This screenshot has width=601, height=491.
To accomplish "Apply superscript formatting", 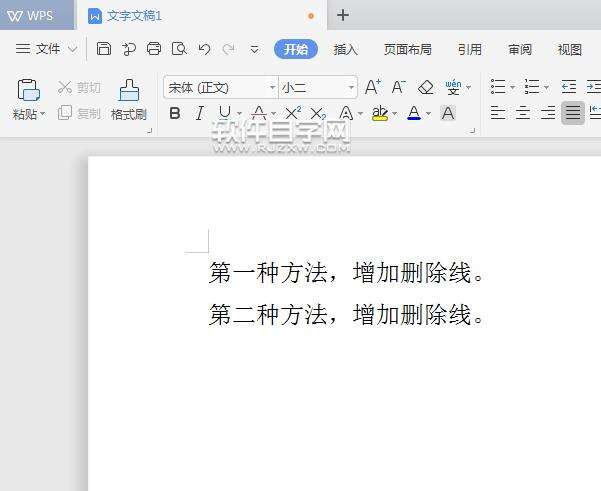I will (x=293, y=113).
